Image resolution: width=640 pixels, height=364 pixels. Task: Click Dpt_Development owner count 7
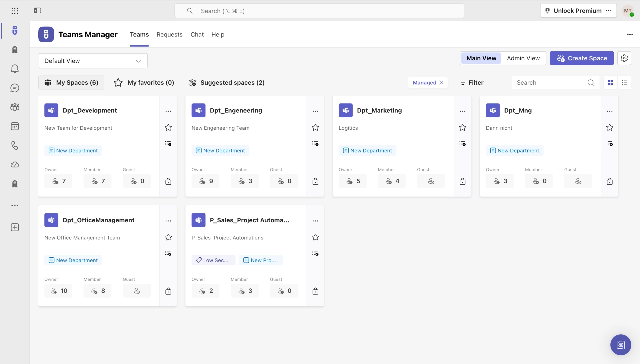58,181
